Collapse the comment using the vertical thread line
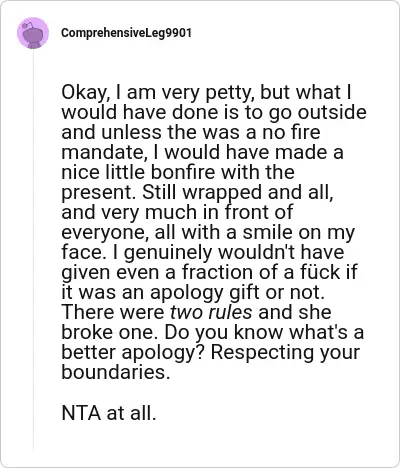The width and height of the screenshot is (400, 468). pos(33,250)
